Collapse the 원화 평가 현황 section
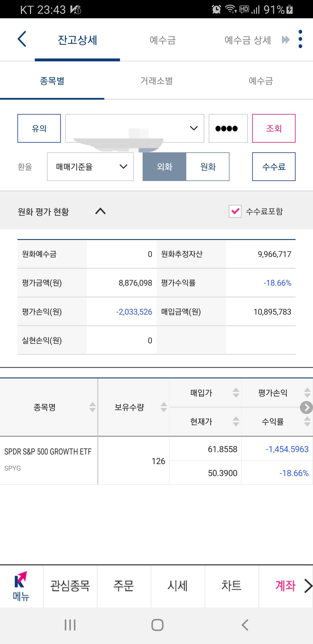The image size is (313, 644). point(100,211)
